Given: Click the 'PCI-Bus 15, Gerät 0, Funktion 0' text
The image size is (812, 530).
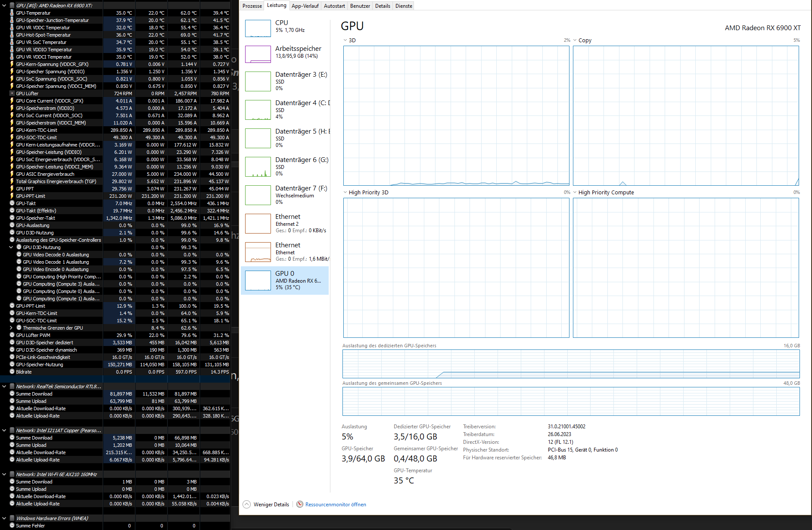Looking at the screenshot, I should point(583,450).
